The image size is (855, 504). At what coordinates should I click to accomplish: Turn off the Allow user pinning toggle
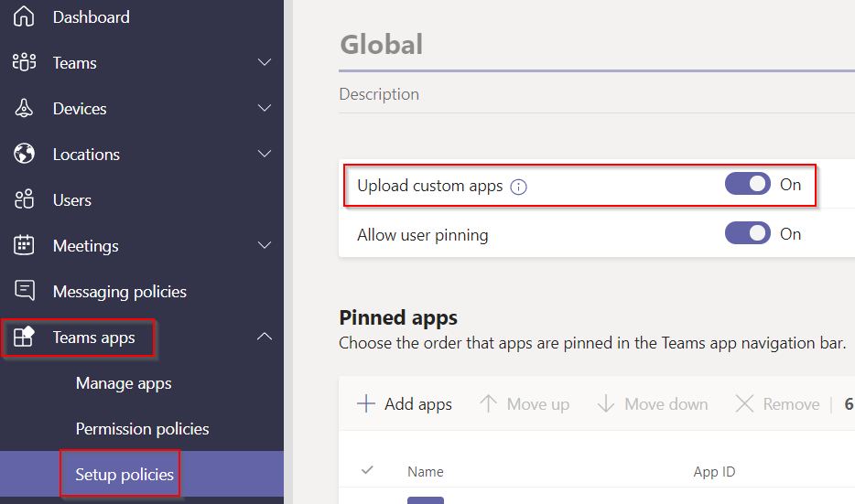[x=748, y=233]
